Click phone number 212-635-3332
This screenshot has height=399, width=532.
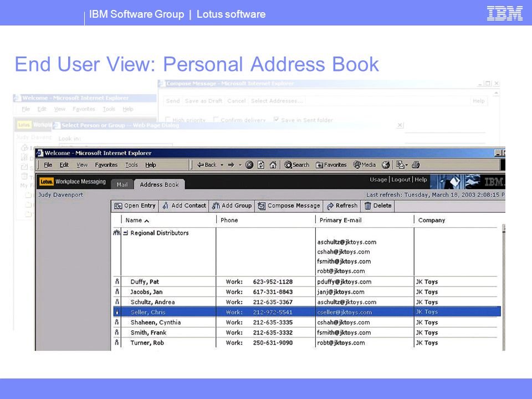273,332
